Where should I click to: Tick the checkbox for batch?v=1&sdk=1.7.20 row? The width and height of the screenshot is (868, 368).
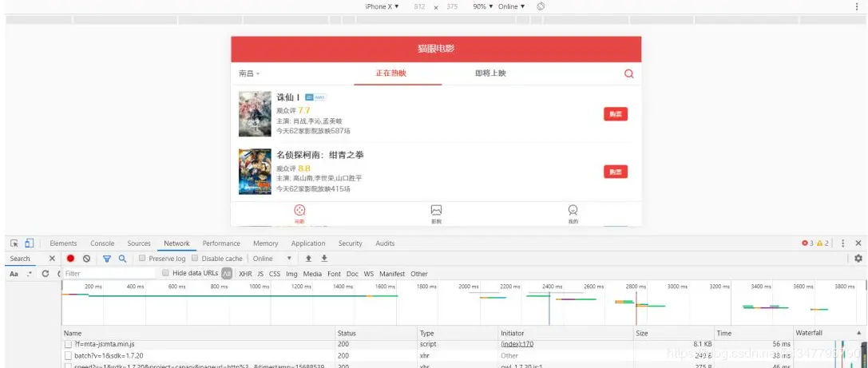tap(68, 355)
